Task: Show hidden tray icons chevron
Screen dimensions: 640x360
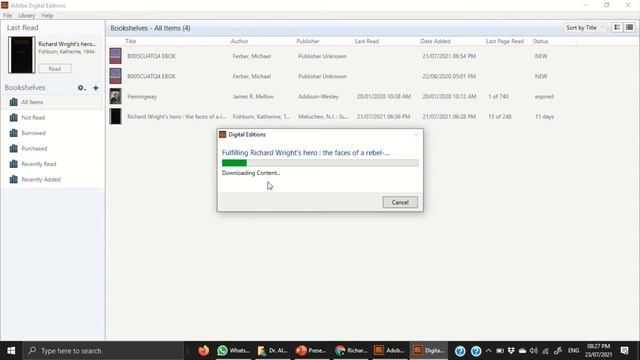Action: 489,351
